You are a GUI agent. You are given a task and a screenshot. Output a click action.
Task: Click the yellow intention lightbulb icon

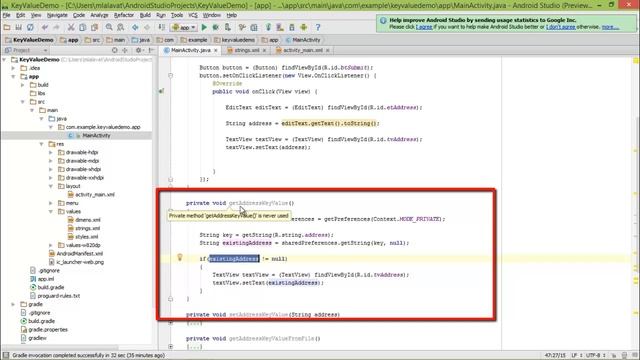pos(180,257)
